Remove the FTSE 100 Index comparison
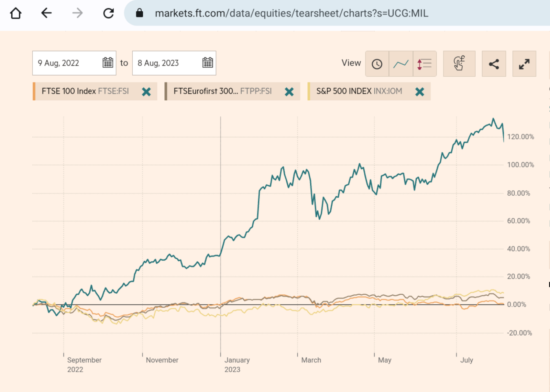550x392 pixels. (x=146, y=91)
